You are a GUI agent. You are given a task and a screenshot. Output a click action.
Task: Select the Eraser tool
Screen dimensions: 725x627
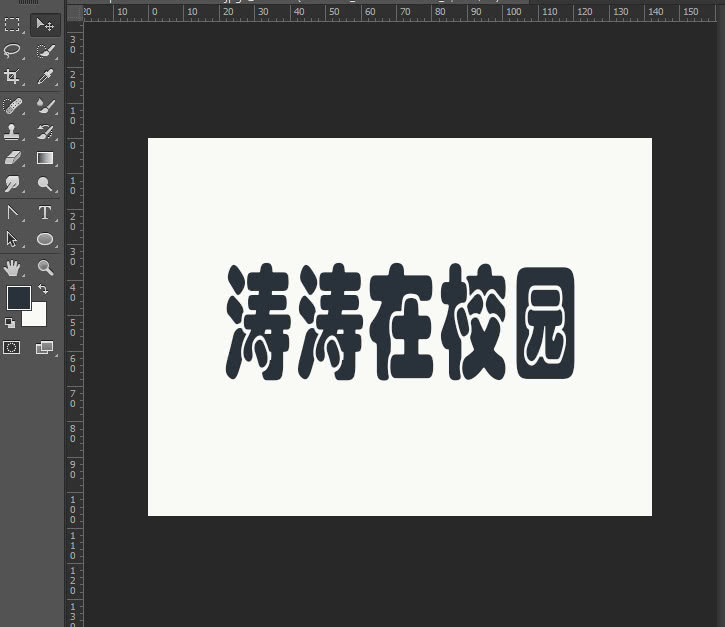12,158
